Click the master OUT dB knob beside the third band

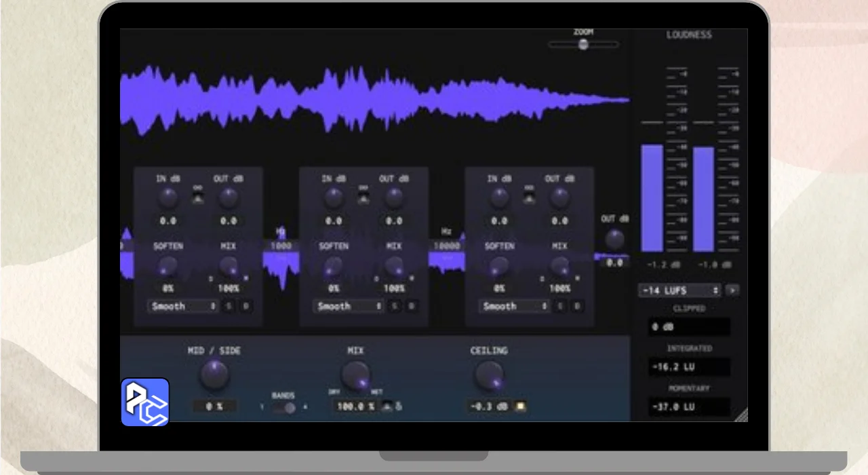[x=614, y=239]
